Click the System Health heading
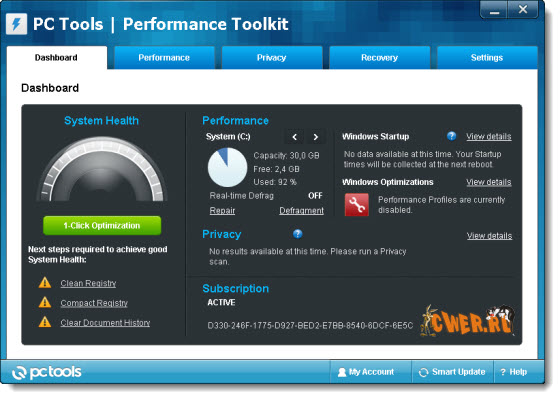 tap(101, 121)
